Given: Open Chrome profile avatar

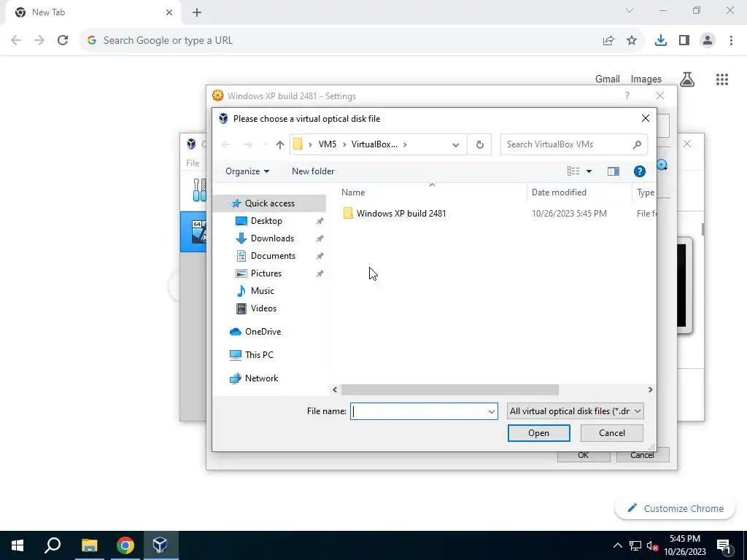Looking at the screenshot, I should (708, 41).
